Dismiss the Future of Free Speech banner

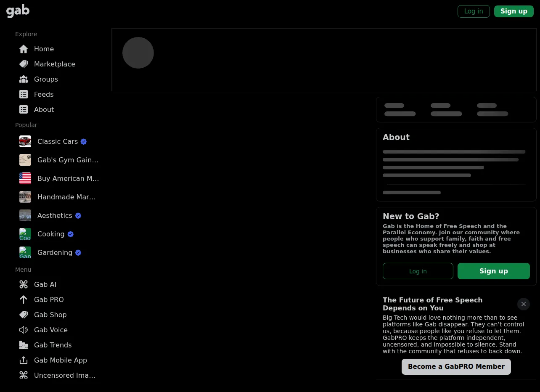(524, 304)
